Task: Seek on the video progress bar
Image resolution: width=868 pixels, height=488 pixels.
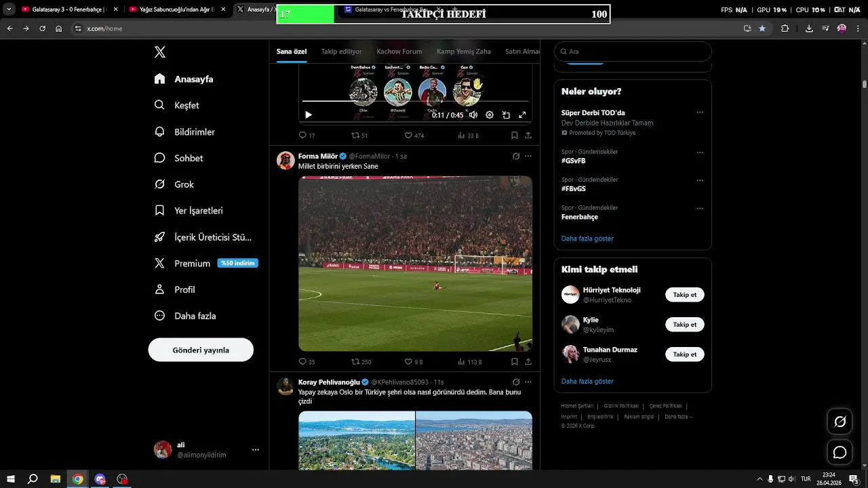Action: (415, 101)
